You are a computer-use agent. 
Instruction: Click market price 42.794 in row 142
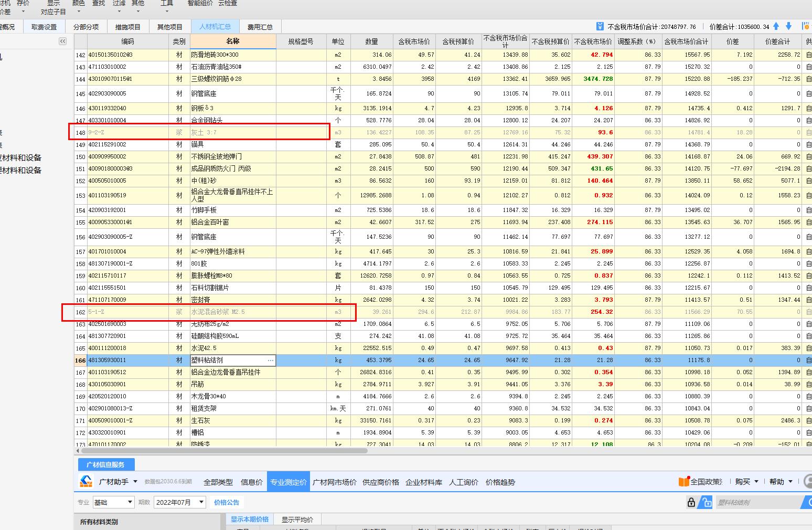[x=593, y=55]
